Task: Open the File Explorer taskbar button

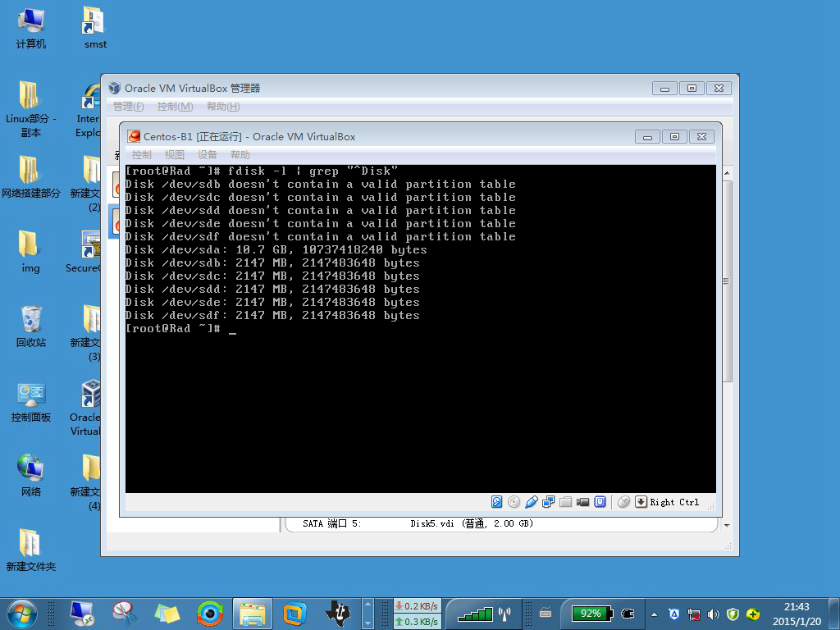Action: 253,614
